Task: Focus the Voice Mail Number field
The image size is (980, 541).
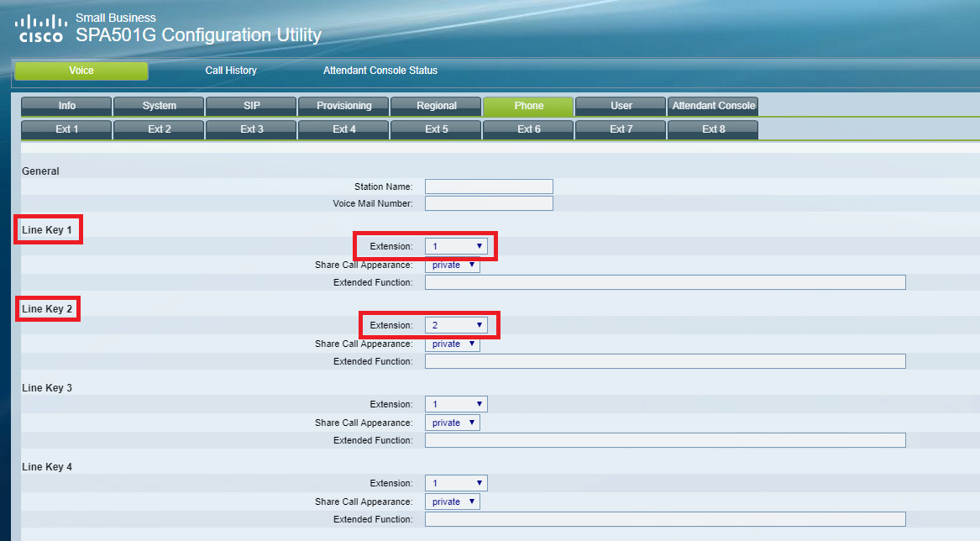Action: point(489,203)
